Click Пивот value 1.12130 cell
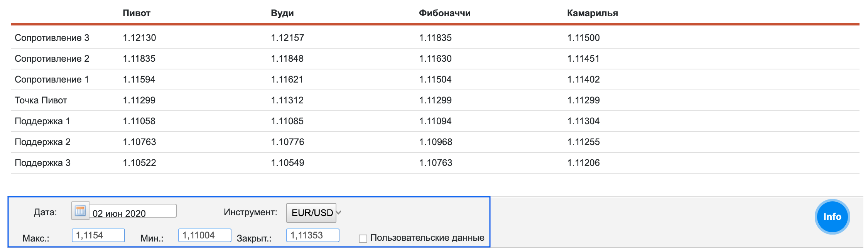The width and height of the screenshot is (868, 250). click(x=140, y=38)
